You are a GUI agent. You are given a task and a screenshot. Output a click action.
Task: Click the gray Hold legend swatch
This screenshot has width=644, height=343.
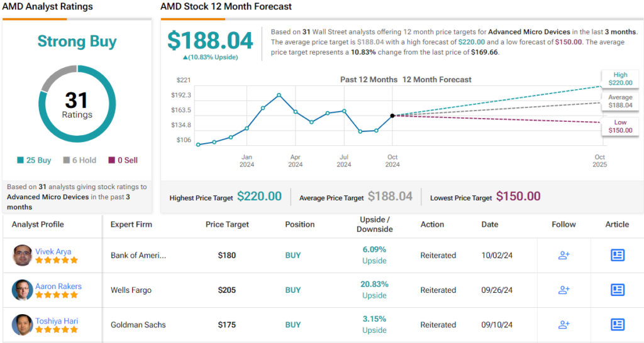point(67,160)
